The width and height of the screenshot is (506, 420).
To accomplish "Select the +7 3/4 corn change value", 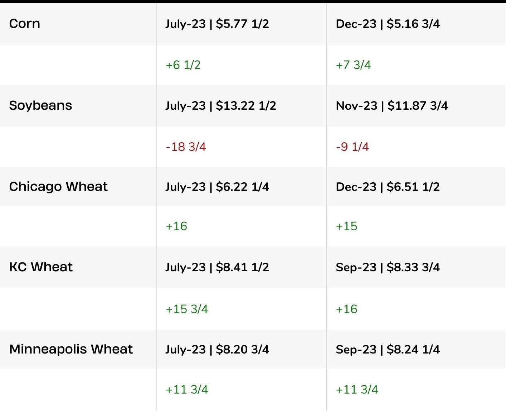I will [353, 65].
